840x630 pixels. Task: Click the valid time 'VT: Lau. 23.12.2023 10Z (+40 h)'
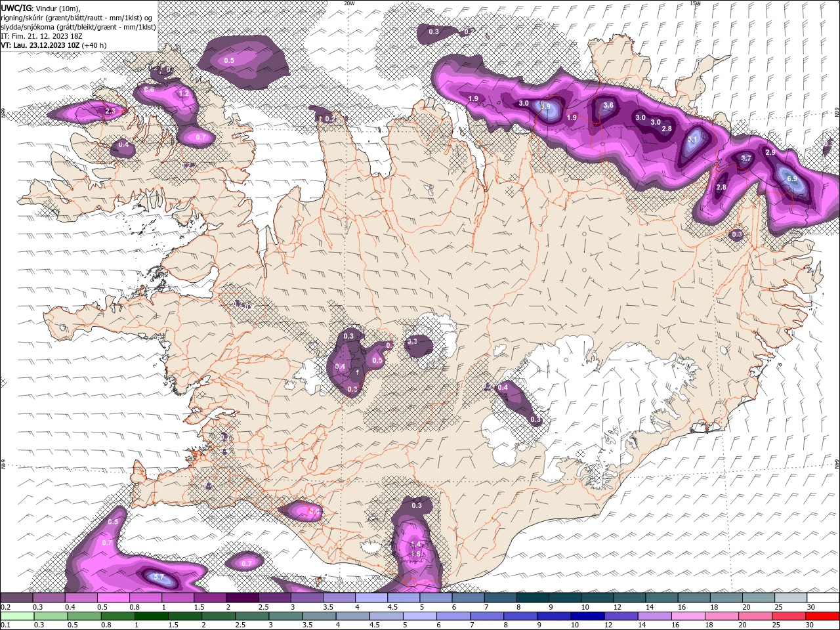point(54,45)
